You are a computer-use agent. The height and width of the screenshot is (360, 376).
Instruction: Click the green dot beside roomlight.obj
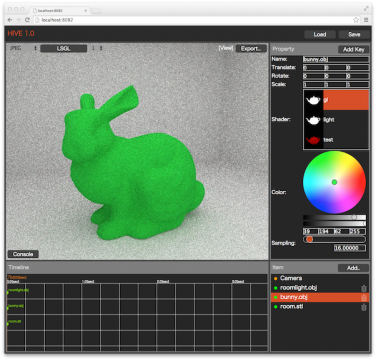pyautogui.click(x=276, y=288)
